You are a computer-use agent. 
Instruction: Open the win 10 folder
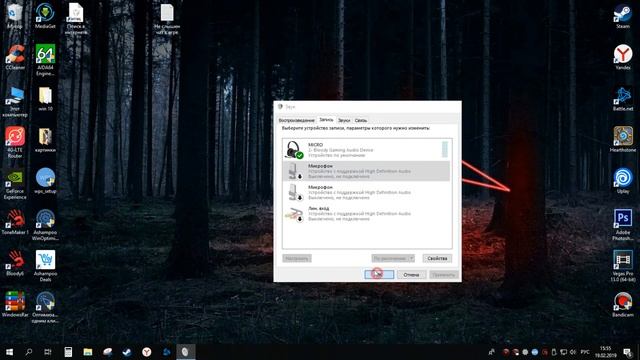tap(45, 99)
